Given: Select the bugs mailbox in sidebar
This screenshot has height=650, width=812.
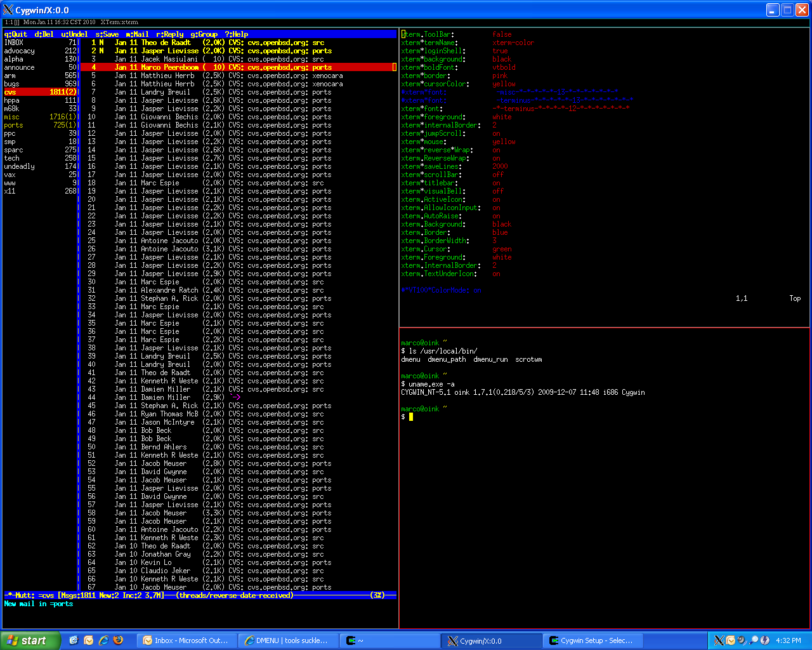Looking at the screenshot, I should point(41,84).
